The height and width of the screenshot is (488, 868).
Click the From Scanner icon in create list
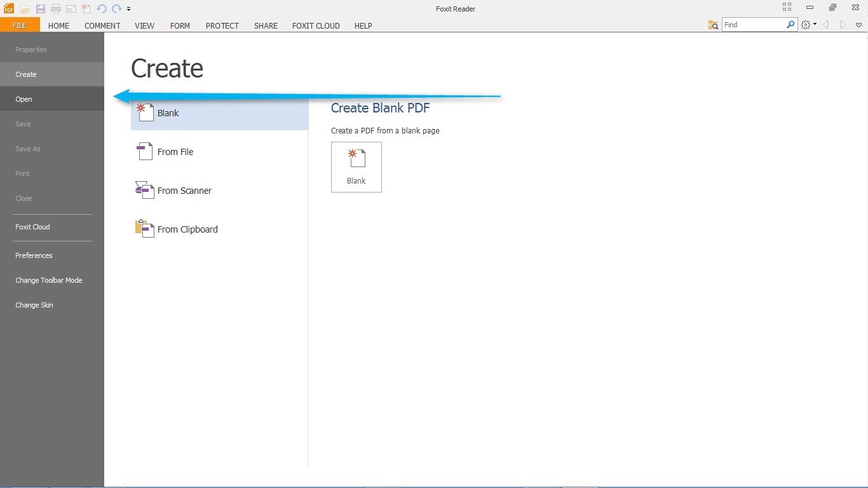145,190
